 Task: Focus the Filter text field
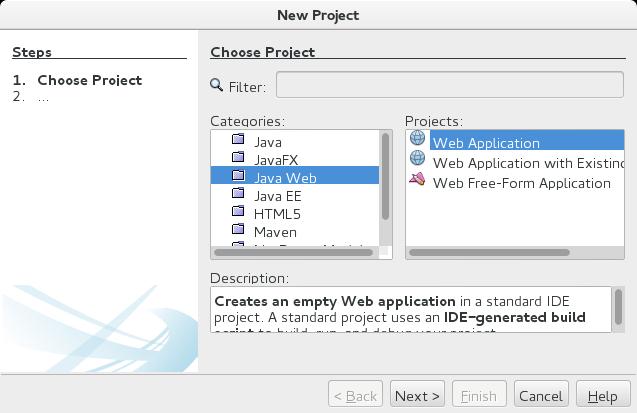450,84
